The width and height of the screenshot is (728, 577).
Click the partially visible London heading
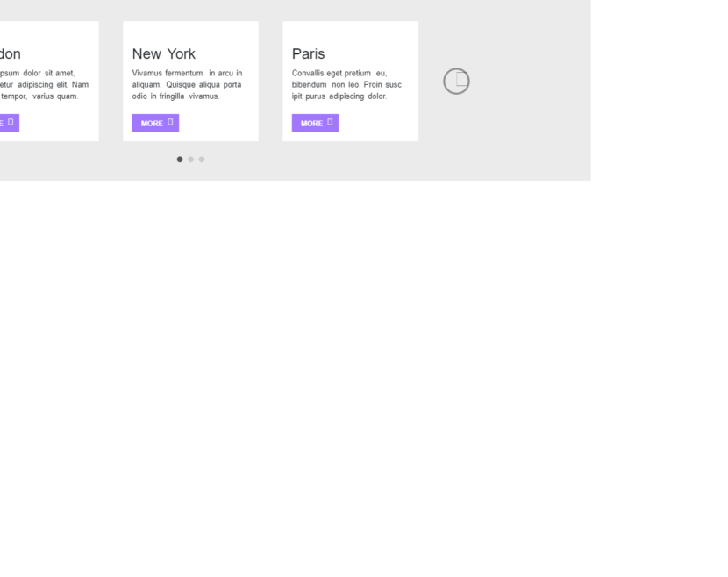click(x=11, y=54)
